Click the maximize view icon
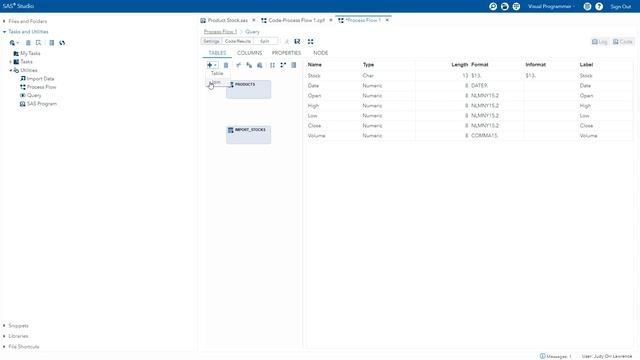Viewport: 640px width, 360px height. point(311,42)
